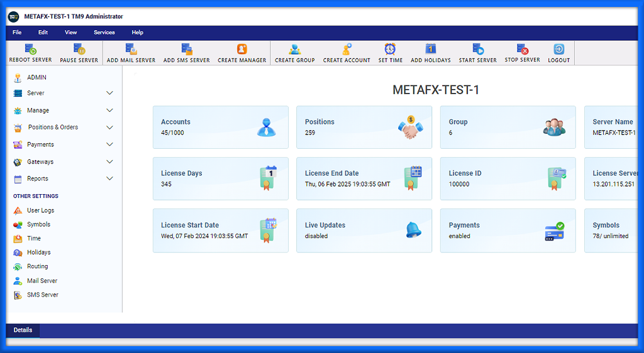Open the File menu

[17, 33]
